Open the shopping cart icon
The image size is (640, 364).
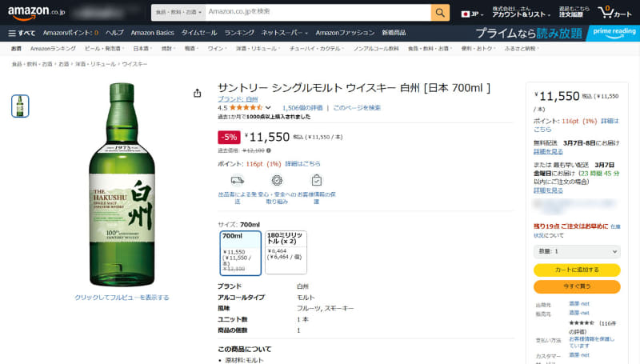click(614, 12)
